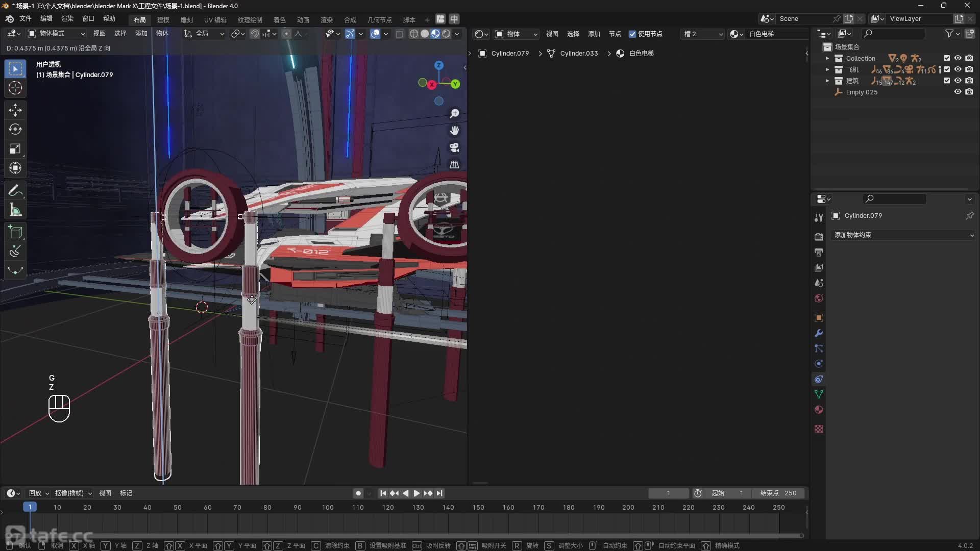Expand the Collection tree item

827,58
